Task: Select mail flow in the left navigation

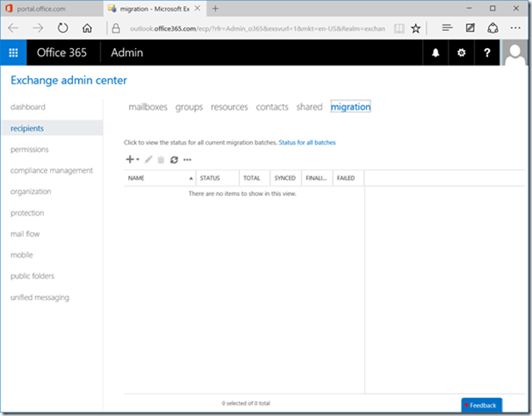Action: (25, 234)
